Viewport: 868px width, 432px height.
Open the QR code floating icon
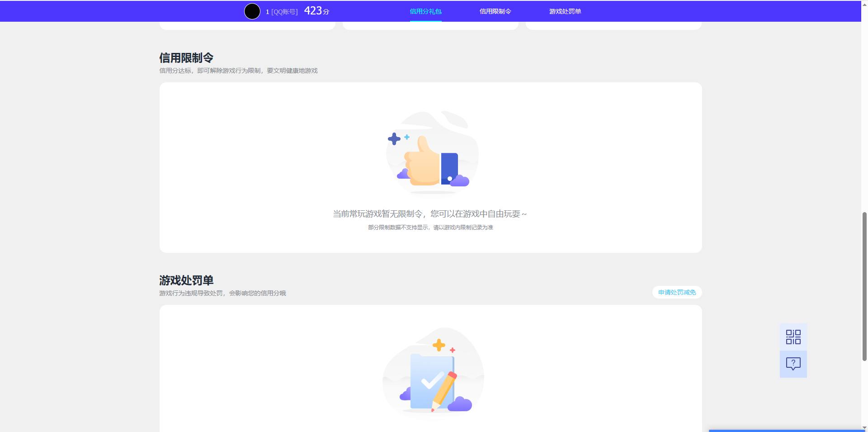(793, 337)
